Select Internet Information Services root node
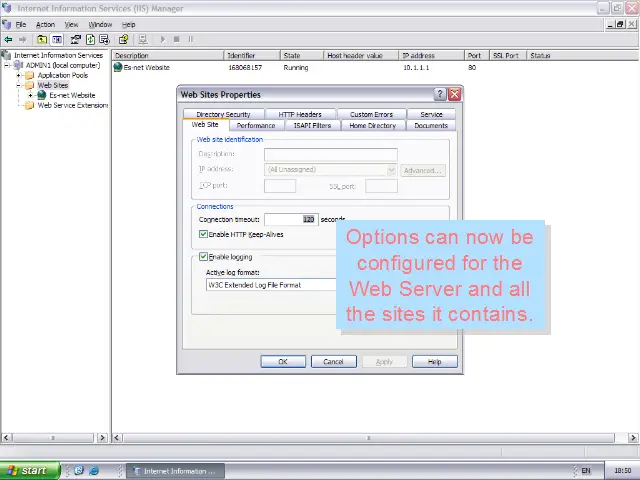The height and width of the screenshot is (480, 640). point(58,55)
